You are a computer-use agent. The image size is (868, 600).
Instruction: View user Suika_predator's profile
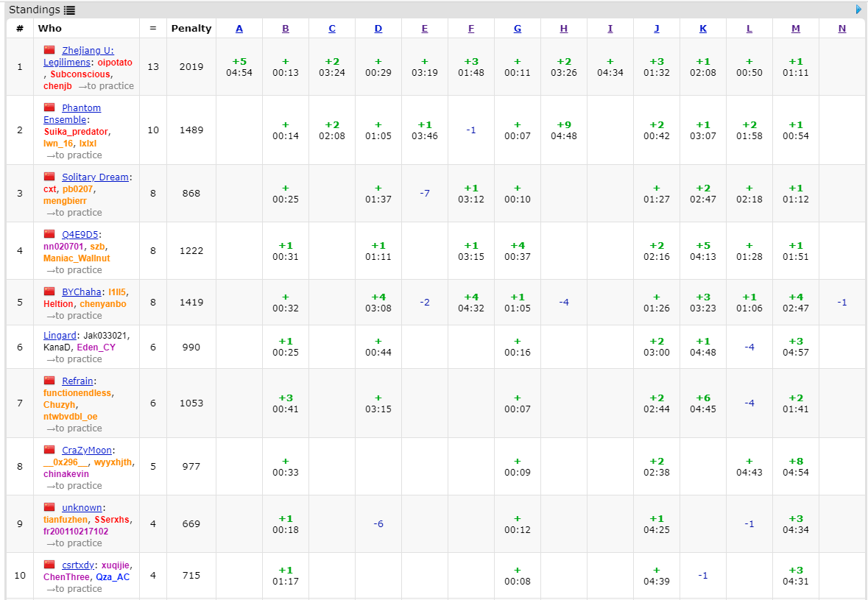pyautogui.click(x=76, y=132)
